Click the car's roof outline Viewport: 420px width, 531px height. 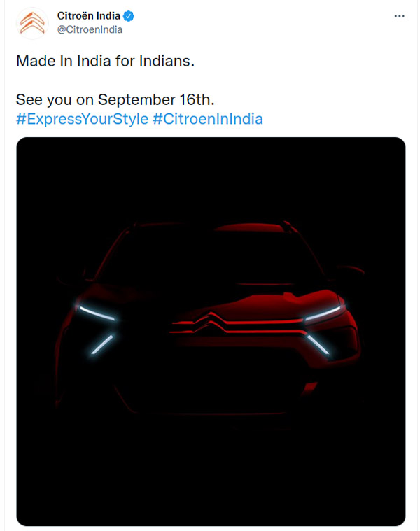[x=210, y=226]
